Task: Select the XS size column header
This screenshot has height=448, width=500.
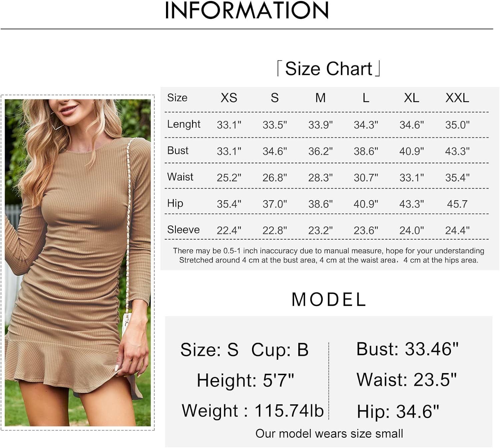Action: (229, 98)
